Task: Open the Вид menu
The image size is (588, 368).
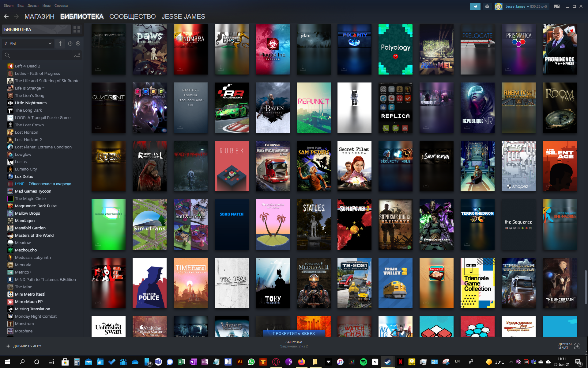Action: 21,6
